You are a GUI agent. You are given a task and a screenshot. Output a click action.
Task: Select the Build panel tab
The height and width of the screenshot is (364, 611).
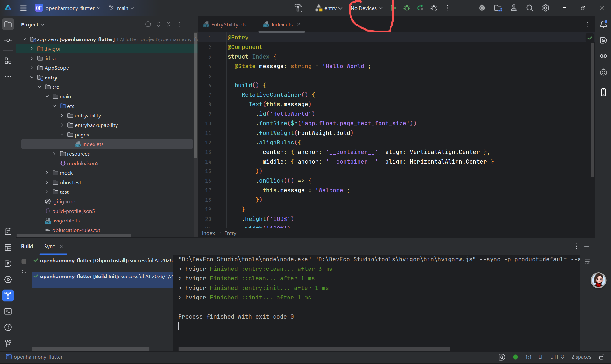point(27,246)
